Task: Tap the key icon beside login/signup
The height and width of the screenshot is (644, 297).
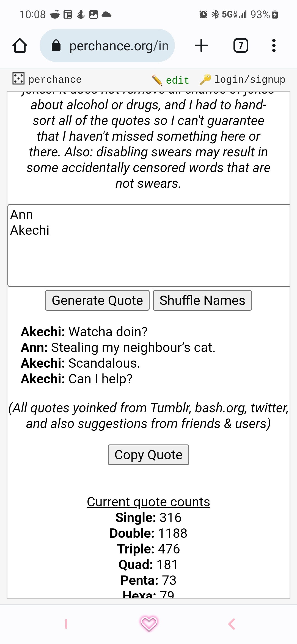Action: click(x=205, y=80)
